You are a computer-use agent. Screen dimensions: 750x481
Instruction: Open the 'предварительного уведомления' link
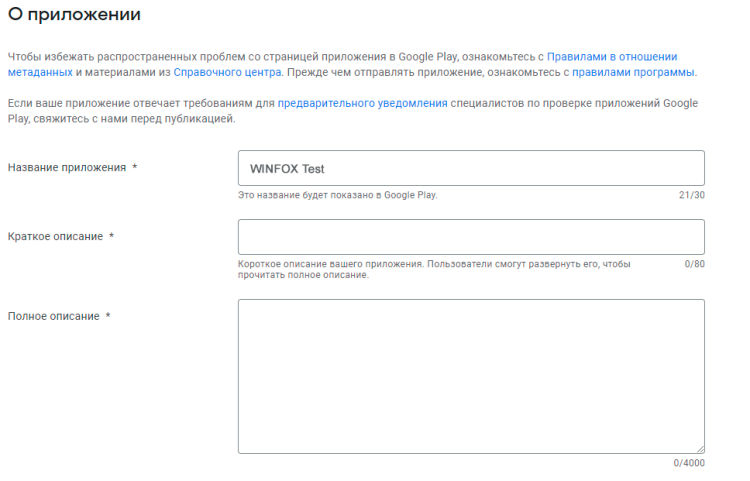click(362, 103)
